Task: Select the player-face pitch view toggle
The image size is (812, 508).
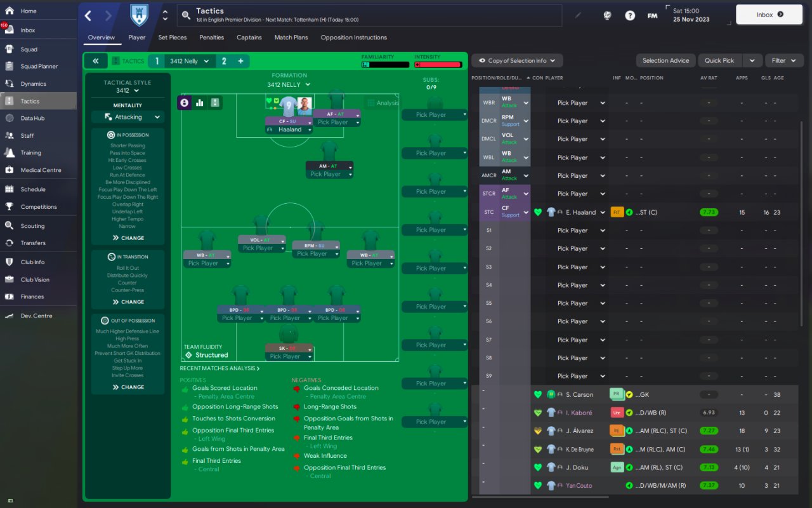Action: (185, 102)
